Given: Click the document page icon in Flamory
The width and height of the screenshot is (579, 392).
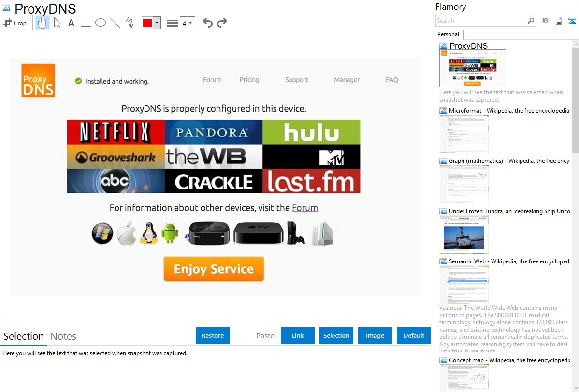Looking at the screenshot, I should pyautogui.click(x=559, y=21).
